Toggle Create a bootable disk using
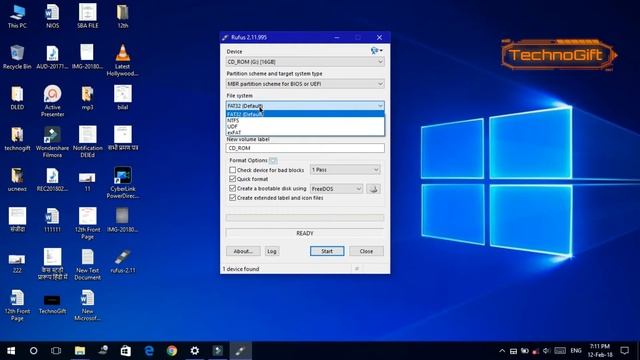The width and height of the screenshot is (640, 360). (x=233, y=189)
